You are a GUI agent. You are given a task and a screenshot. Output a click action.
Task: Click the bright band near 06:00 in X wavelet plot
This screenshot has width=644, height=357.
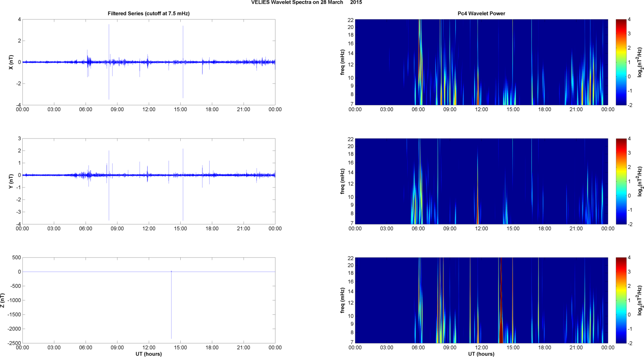420,63
